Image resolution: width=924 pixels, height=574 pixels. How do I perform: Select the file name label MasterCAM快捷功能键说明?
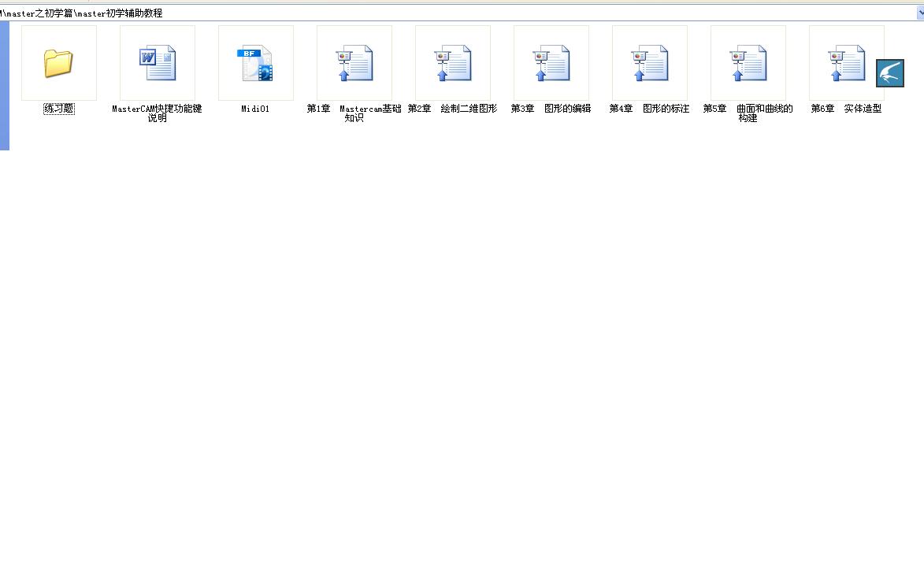point(158,113)
